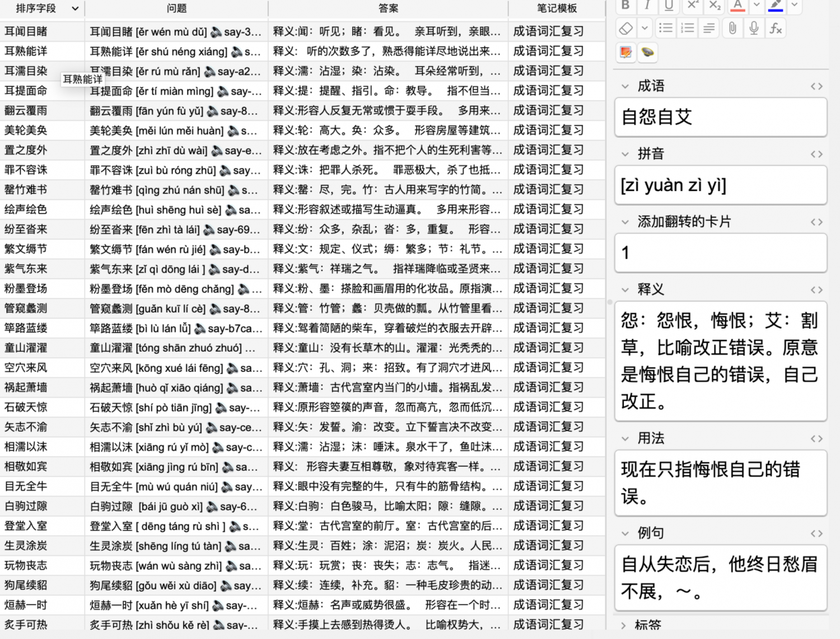Image resolution: width=840 pixels, height=639 pixels.
Task: Collapse the 例句 field
Action: pyautogui.click(x=625, y=533)
